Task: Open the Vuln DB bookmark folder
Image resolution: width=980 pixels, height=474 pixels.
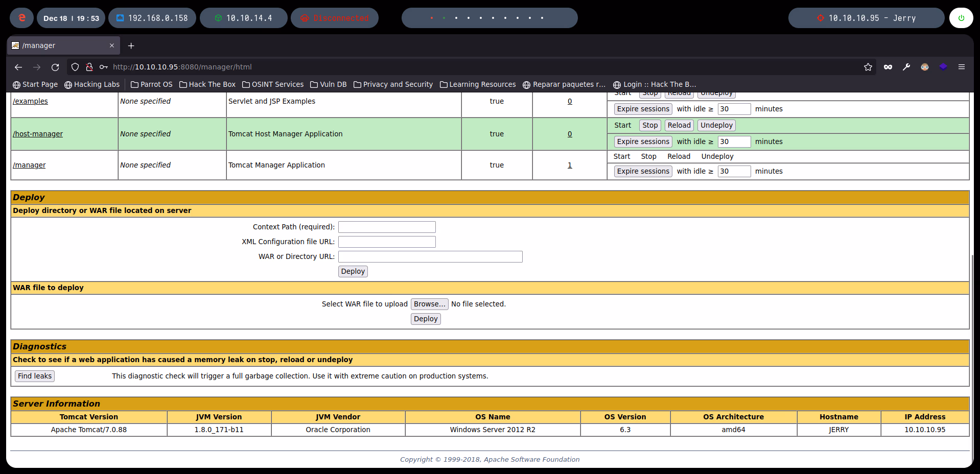Action: pos(329,84)
